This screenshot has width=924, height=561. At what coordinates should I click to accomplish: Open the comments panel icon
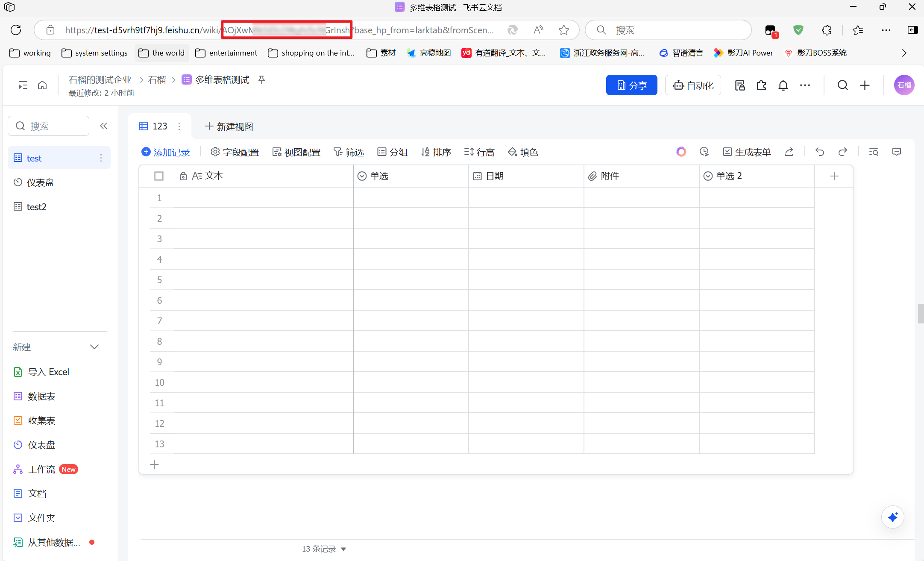(897, 152)
